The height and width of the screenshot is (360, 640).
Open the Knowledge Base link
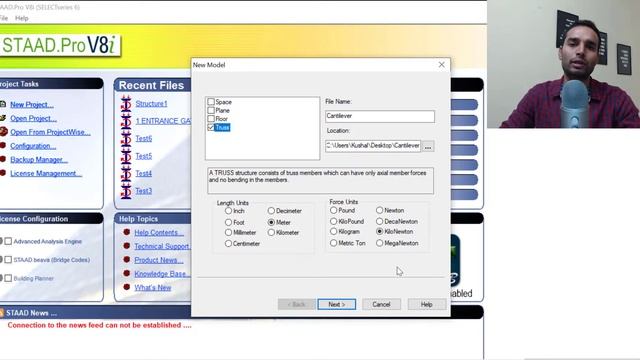(162, 274)
